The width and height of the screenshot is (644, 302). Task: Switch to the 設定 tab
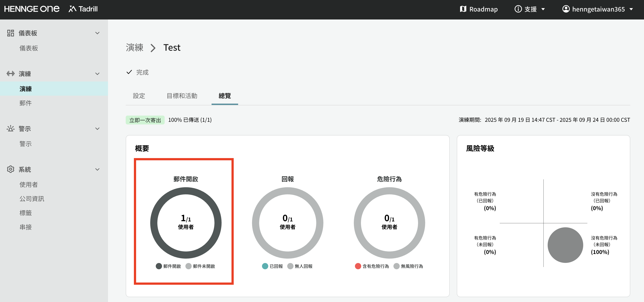coord(139,96)
